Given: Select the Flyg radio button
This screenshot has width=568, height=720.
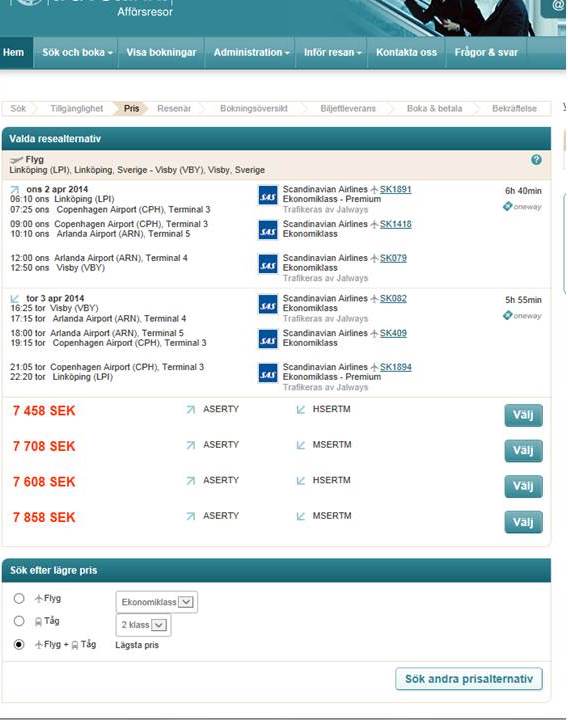Looking at the screenshot, I should 19,598.
